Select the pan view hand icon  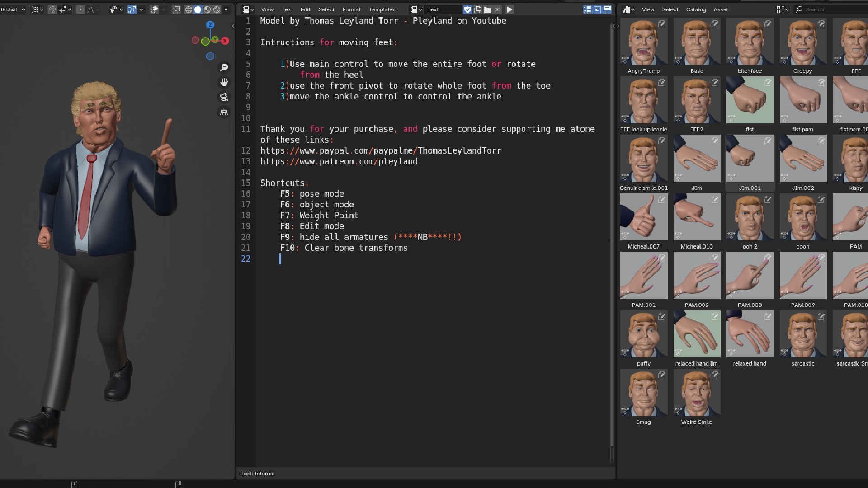pyautogui.click(x=224, y=82)
